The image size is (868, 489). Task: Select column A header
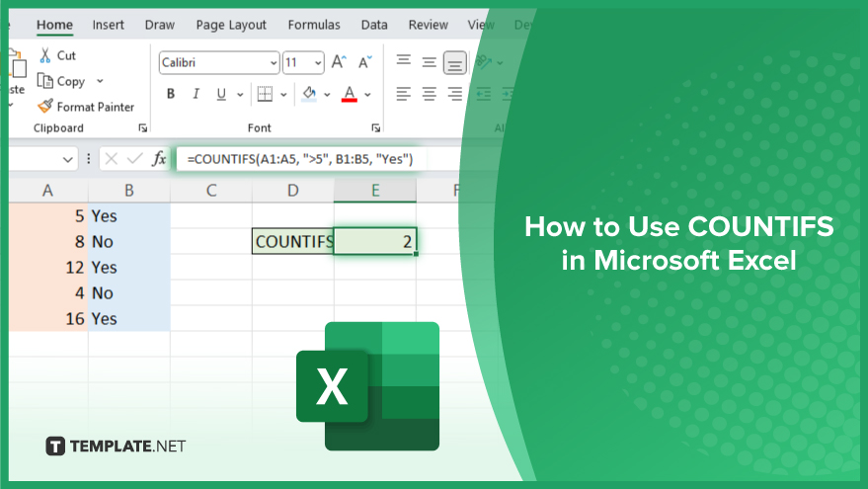click(48, 191)
